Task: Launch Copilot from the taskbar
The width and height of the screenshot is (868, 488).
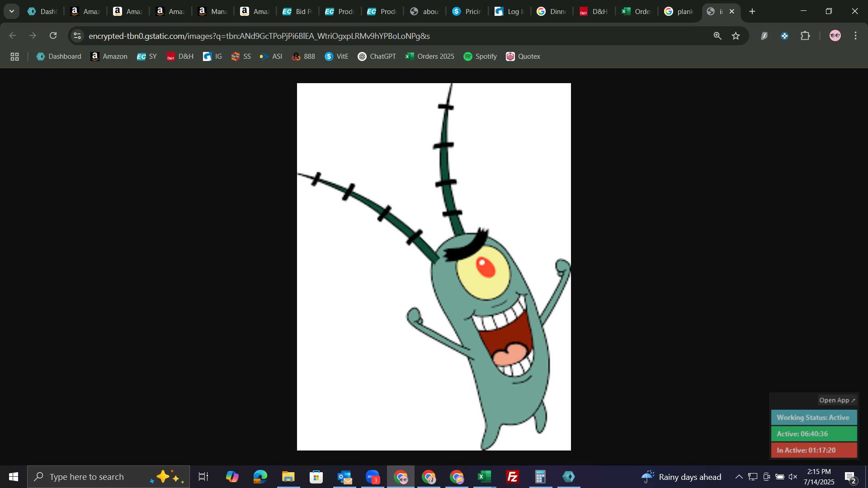Action: pos(232,477)
